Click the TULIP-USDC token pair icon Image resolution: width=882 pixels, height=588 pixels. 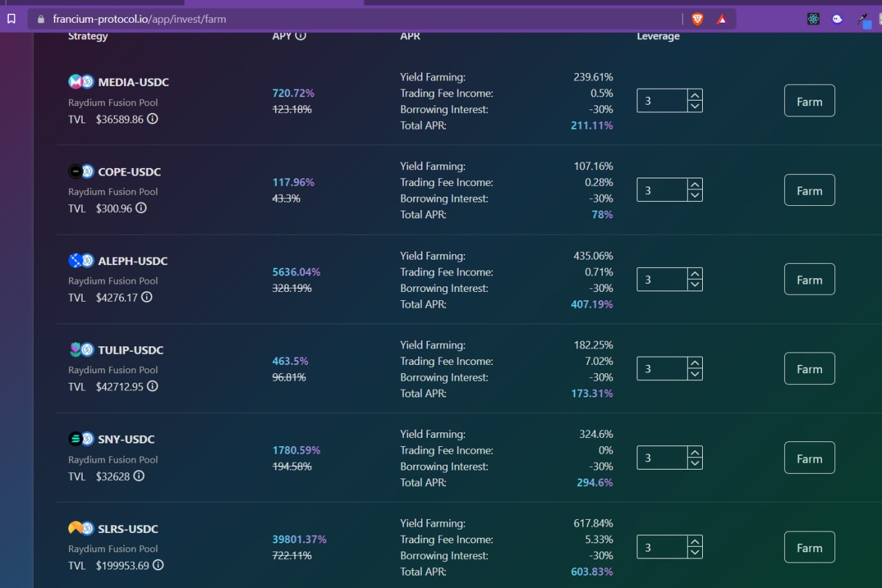point(81,350)
